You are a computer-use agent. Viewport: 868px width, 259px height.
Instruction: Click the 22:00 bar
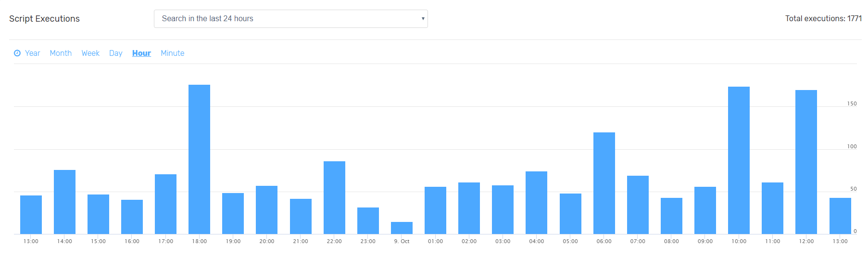tap(334, 197)
